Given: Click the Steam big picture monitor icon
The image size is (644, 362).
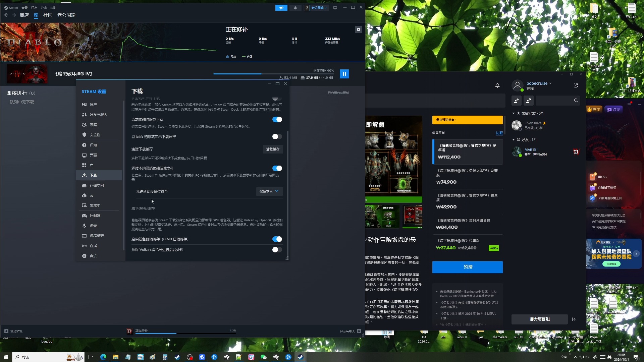Looking at the screenshot, I should [x=335, y=8].
